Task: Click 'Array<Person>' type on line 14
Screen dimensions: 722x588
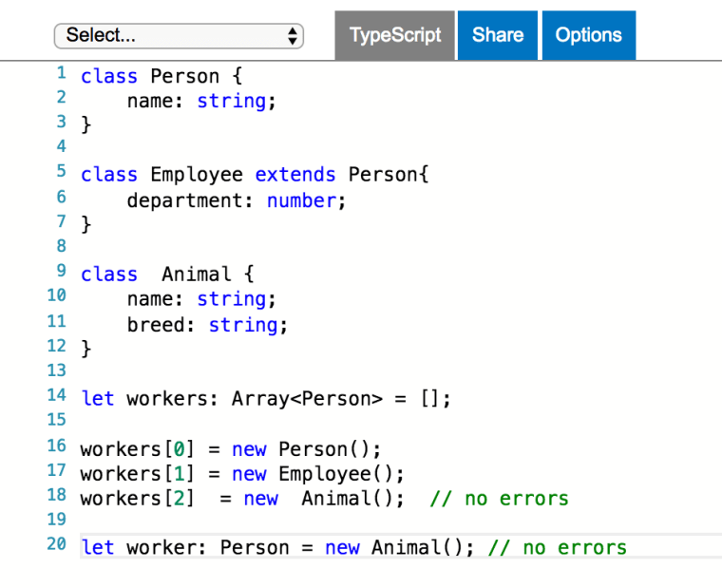Action: pyautogui.click(x=306, y=399)
